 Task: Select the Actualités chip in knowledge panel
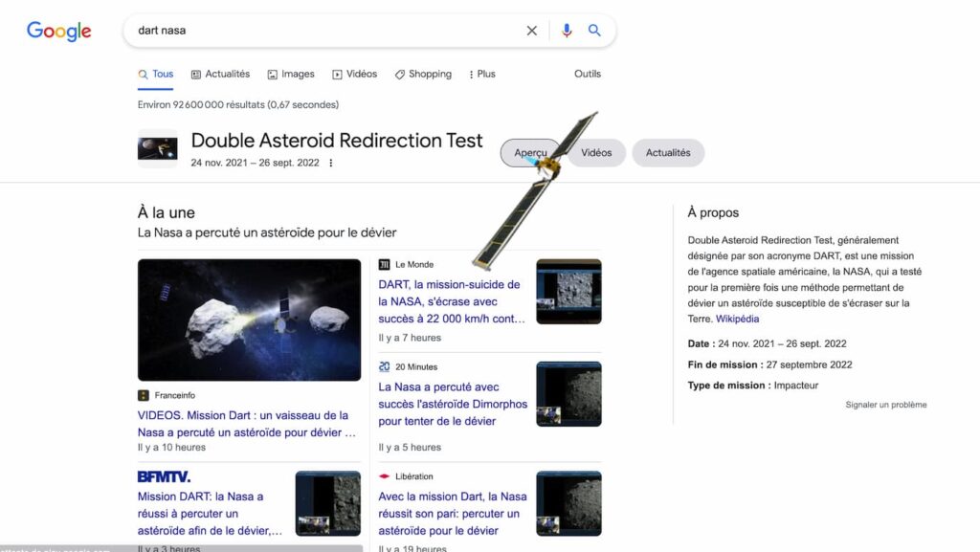coord(668,153)
